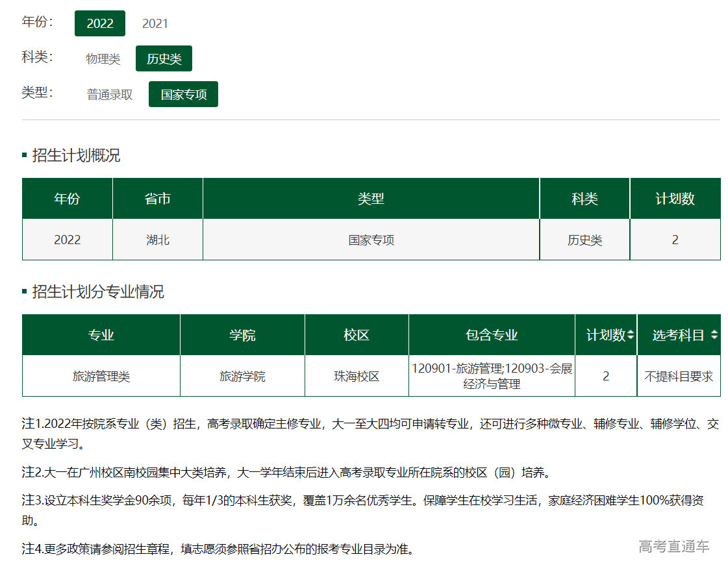Click the 专业 column header
This screenshot has width=728, height=572.
pos(101,335)
